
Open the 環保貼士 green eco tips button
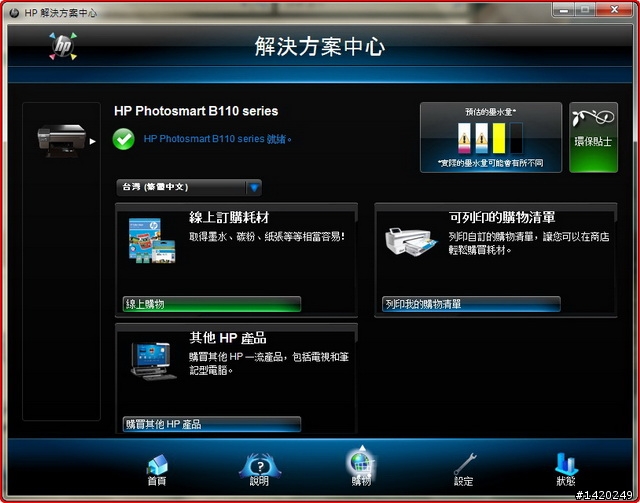coord(593,137)
